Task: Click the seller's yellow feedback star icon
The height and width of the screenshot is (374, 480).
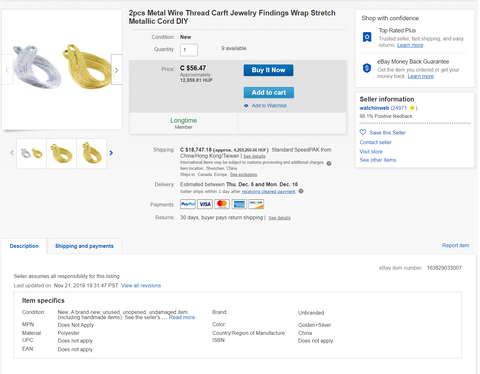Action: click(x=412, y=108)
